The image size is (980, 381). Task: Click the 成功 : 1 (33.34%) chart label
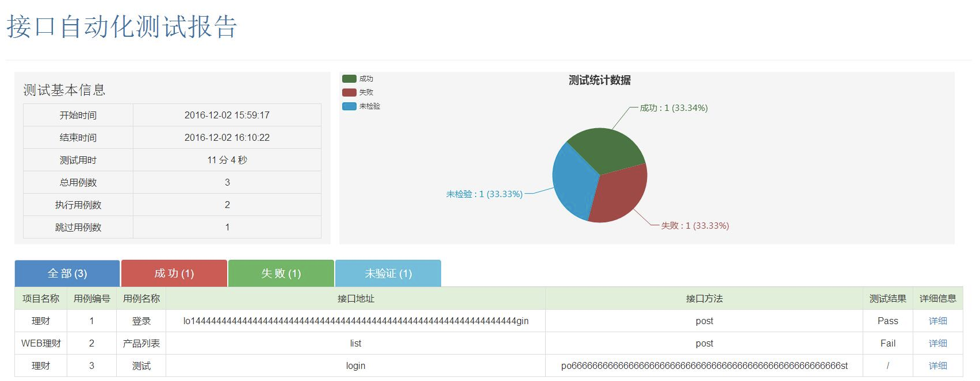click(x=673, y=108)
